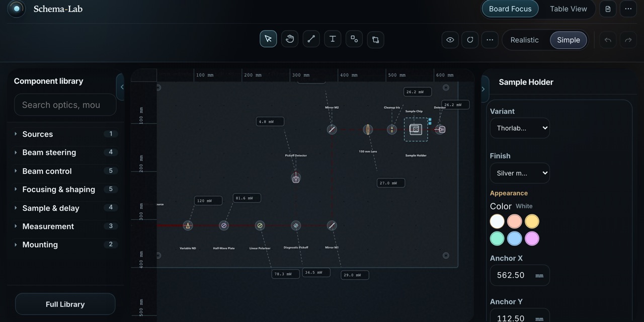Screen dimensions: 644x322
Task: Toggle the eye visibility button
Action: pos(450,40)
